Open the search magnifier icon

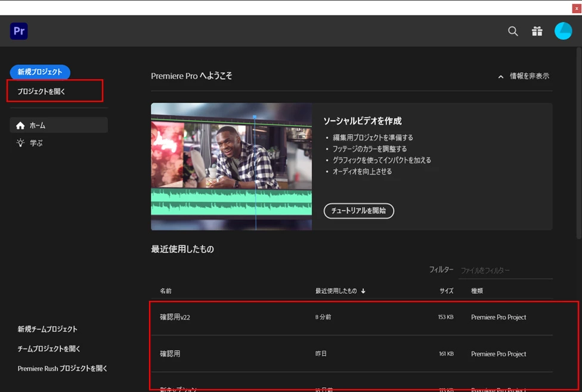pyautogui.click(x=513, y=31)
